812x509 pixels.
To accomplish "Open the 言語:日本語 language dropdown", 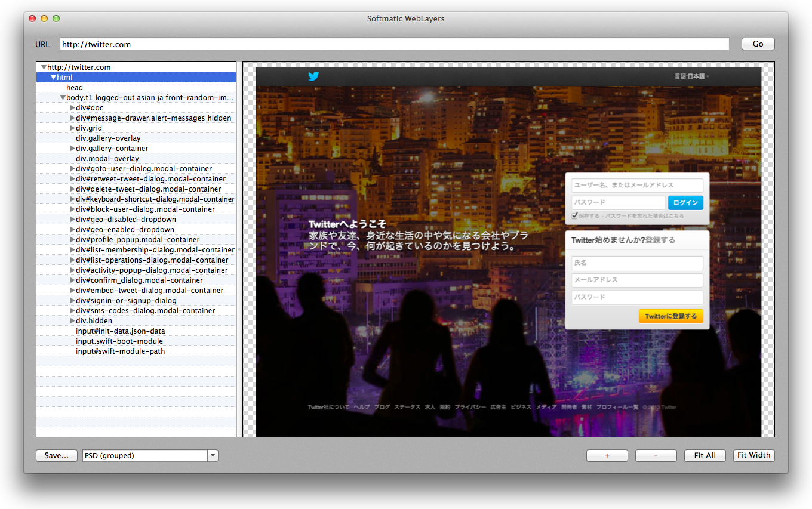I will 692,76.
